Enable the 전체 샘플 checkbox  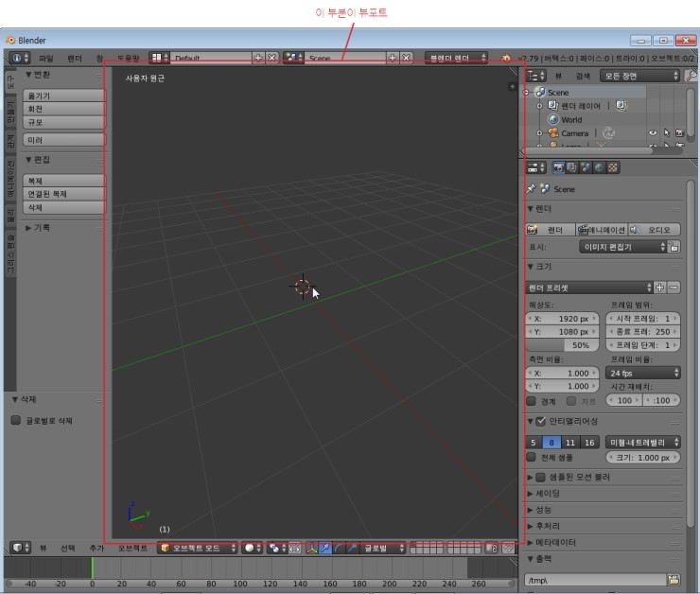pos(532,457)
